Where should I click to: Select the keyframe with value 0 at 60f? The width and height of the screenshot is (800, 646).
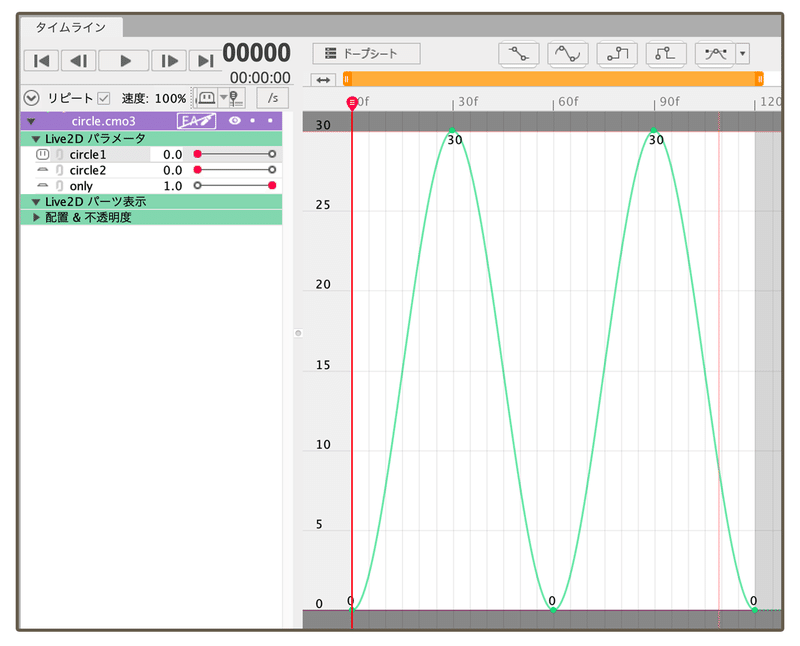click(553, 610)
